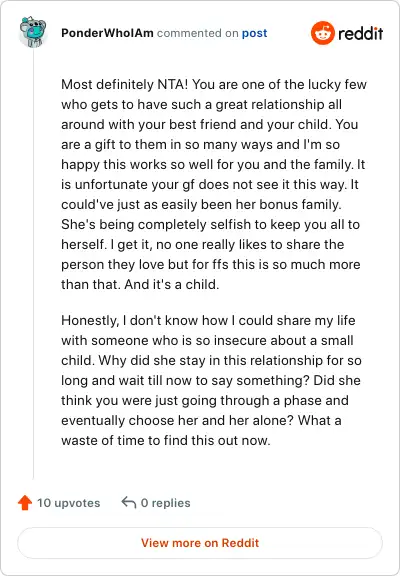The height and width of the screenshot is (576, 400).
Task: Open the PonderWhoIAm username profile link
Action: pos(107,33)
